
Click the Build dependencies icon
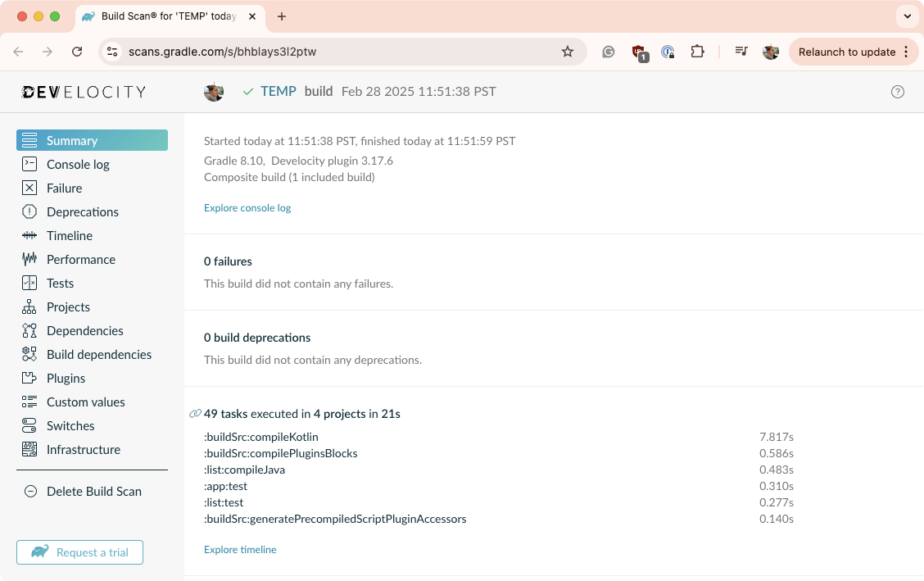[29, 355]
